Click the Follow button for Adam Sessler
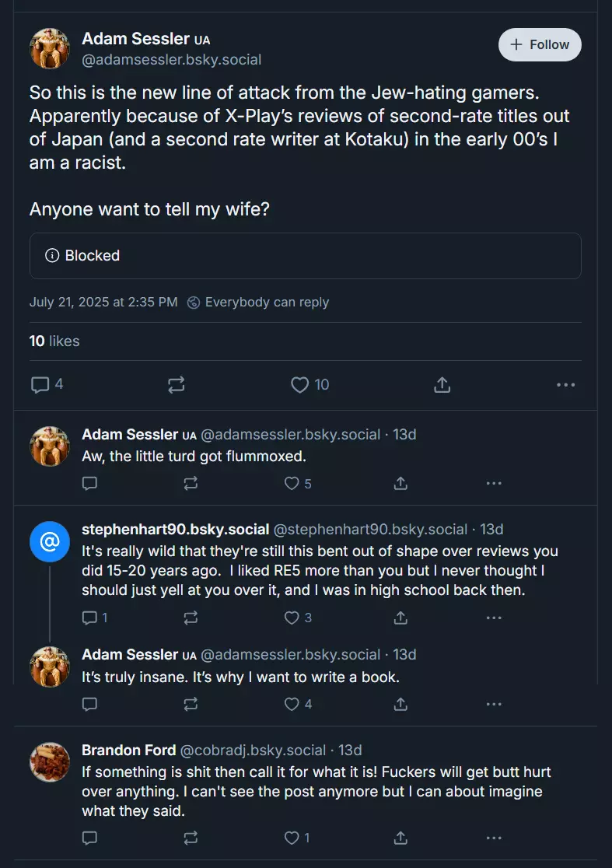 click(540, 44)
